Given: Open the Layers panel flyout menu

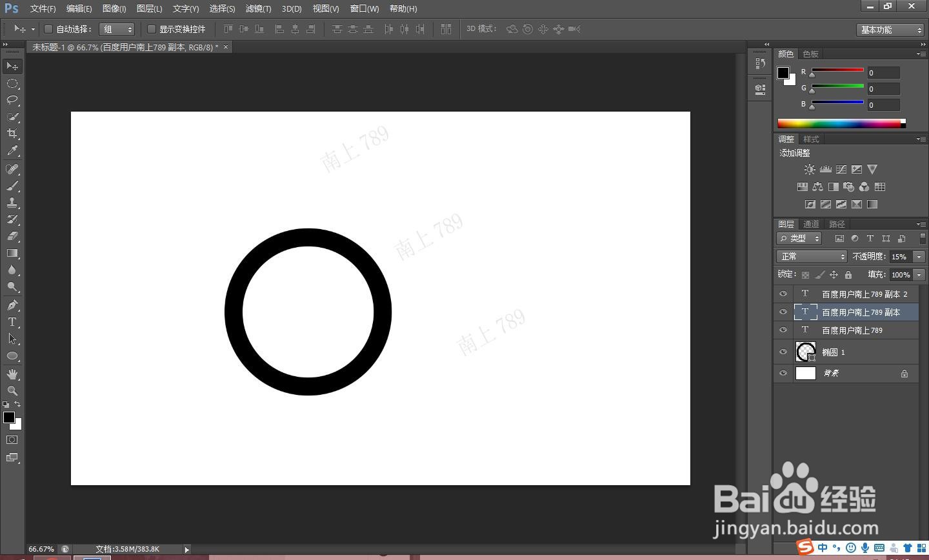Looking at the screenshot, I should tap(921, 225).
